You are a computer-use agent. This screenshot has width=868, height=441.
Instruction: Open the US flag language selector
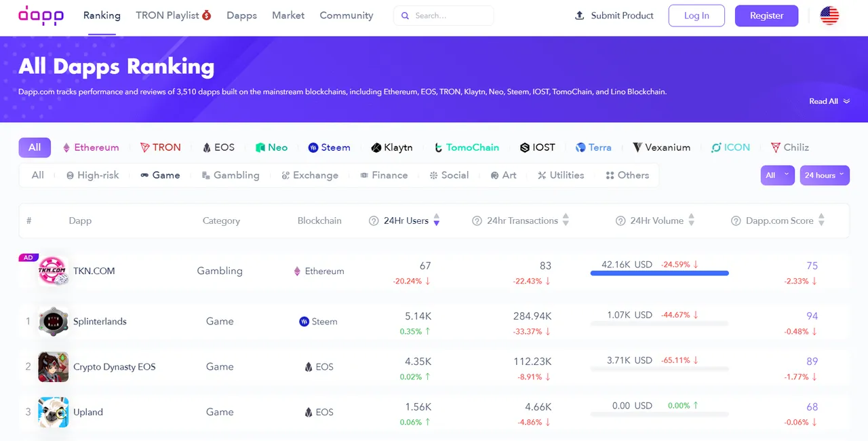(829, 16)
